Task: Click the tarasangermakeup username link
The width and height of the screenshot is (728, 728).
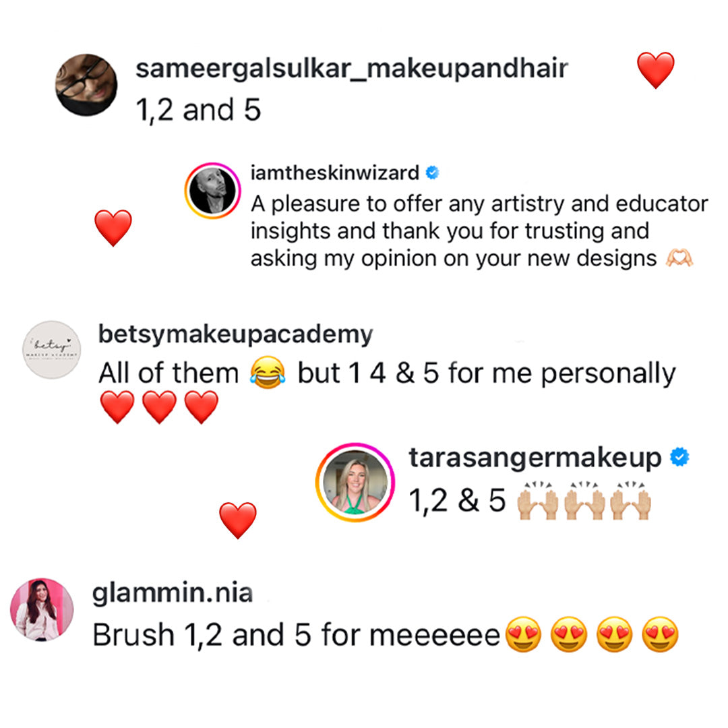Action: pos(535,458)
